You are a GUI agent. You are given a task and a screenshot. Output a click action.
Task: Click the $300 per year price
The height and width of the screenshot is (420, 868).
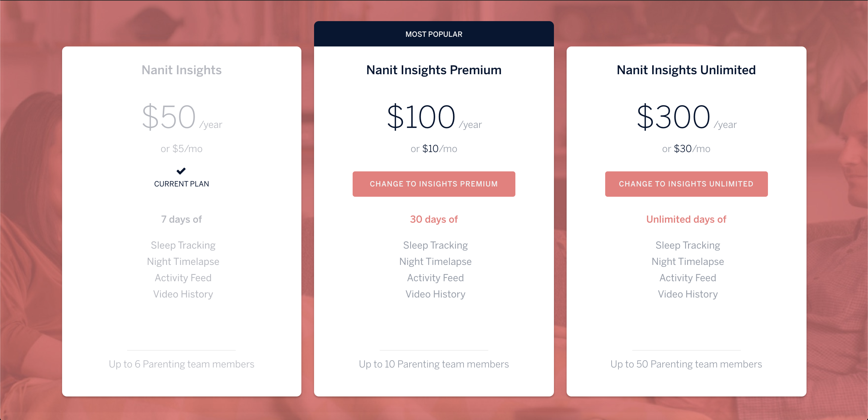coord(686,117)
